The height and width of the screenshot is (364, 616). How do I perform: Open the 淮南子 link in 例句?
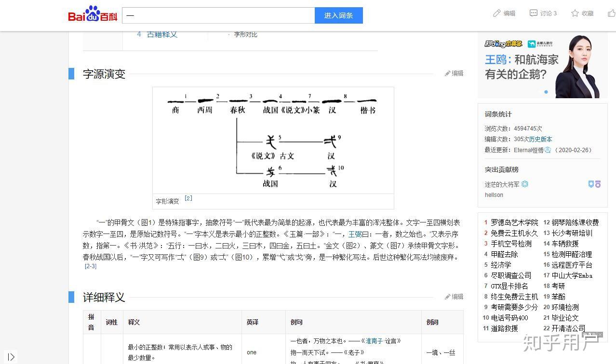[x=374, y=341]
